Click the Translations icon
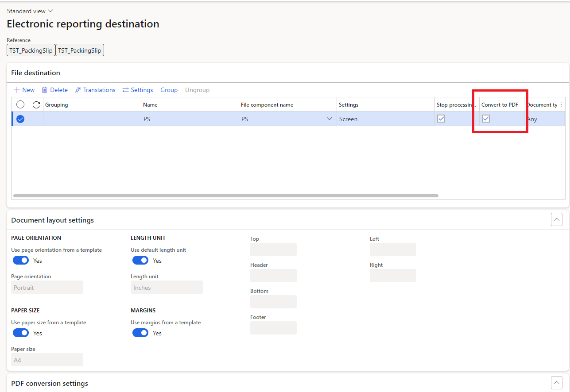The height and width of the screenshot is (392, 570). tap(78, 90)
